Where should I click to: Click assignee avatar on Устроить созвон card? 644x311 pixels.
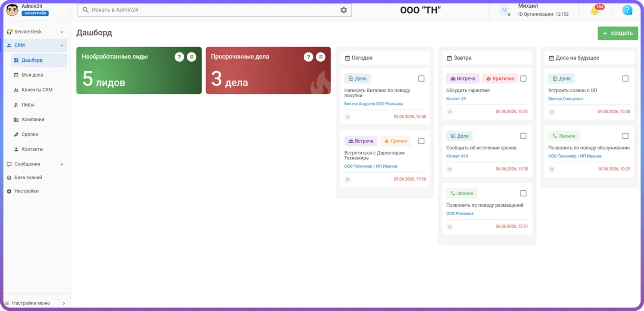(552, 112)
